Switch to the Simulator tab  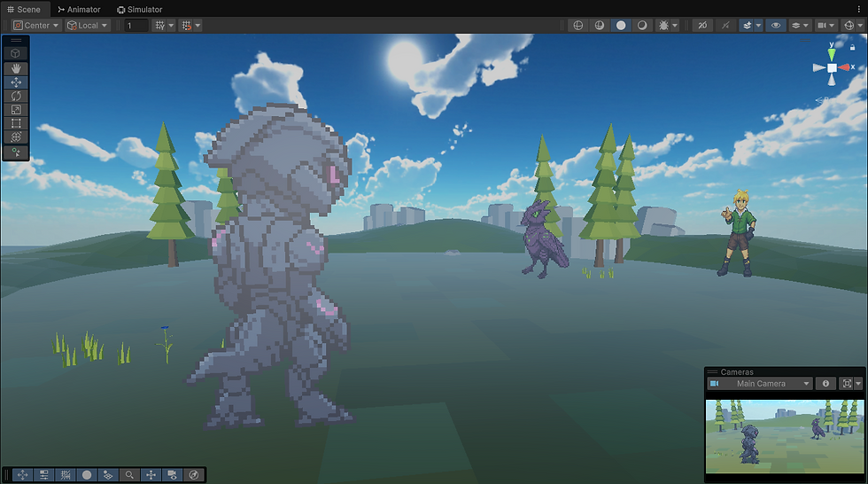(x=140, y=10)
